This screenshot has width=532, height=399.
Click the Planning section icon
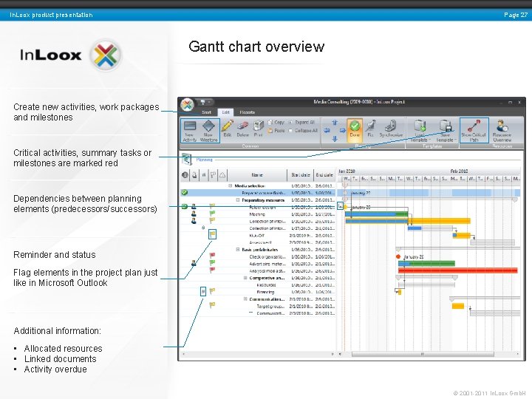click(187, 159)
